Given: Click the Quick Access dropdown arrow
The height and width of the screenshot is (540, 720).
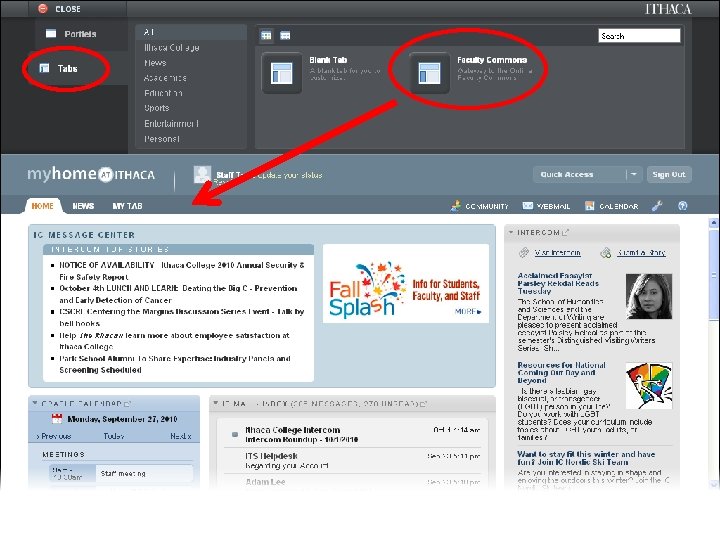Looking at the screenshot, I should [x=634, y=174].
